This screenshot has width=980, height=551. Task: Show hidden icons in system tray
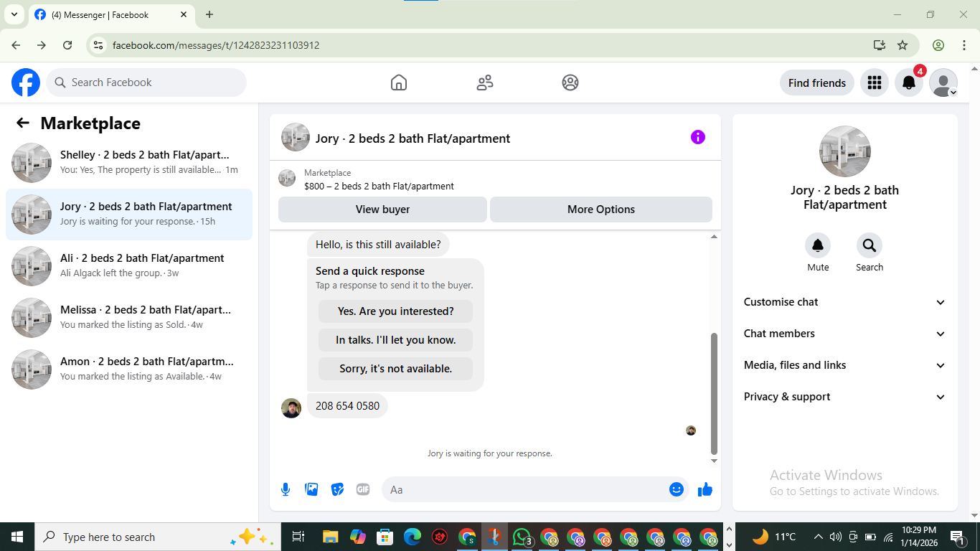point(818,537)
